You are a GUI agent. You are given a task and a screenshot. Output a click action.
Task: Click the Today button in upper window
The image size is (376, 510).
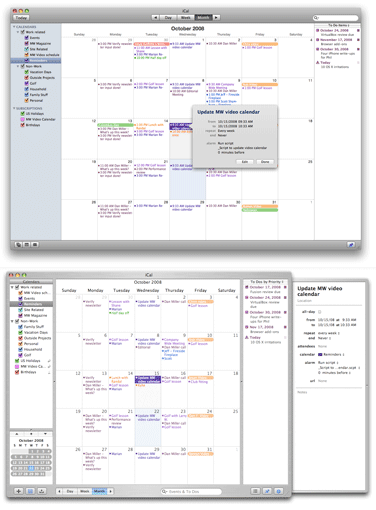21,18
